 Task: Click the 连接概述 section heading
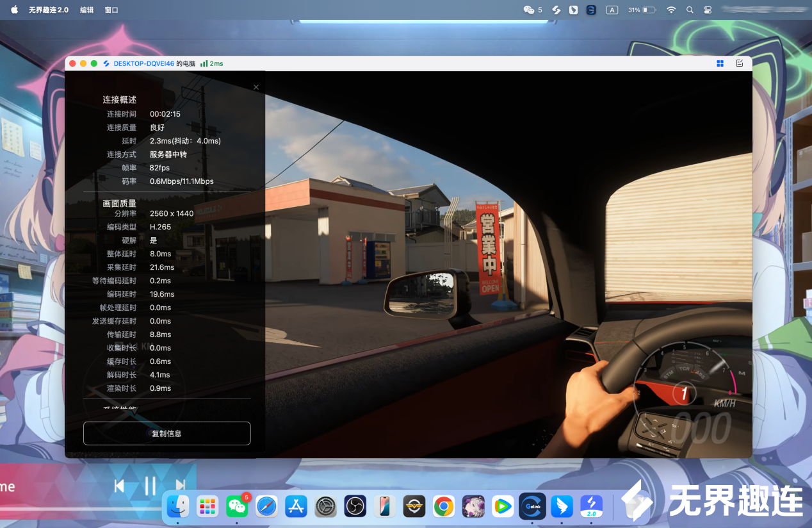pos(120,100)
